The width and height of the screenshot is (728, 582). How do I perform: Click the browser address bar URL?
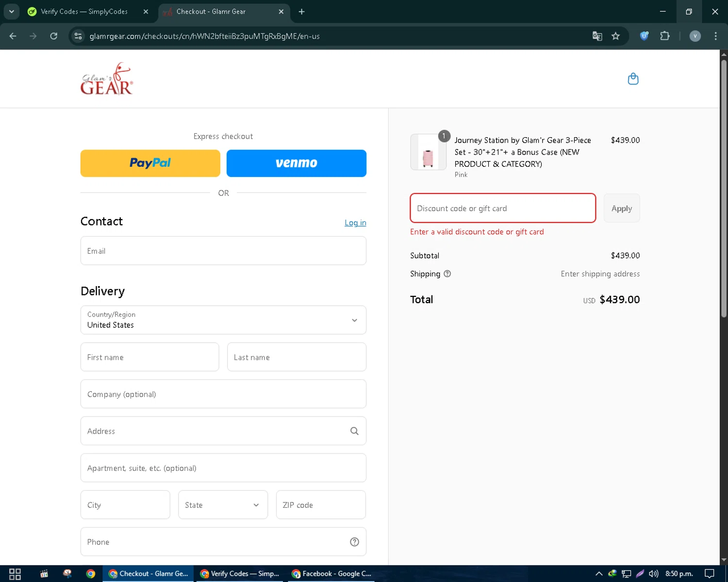tap(204, 36)
